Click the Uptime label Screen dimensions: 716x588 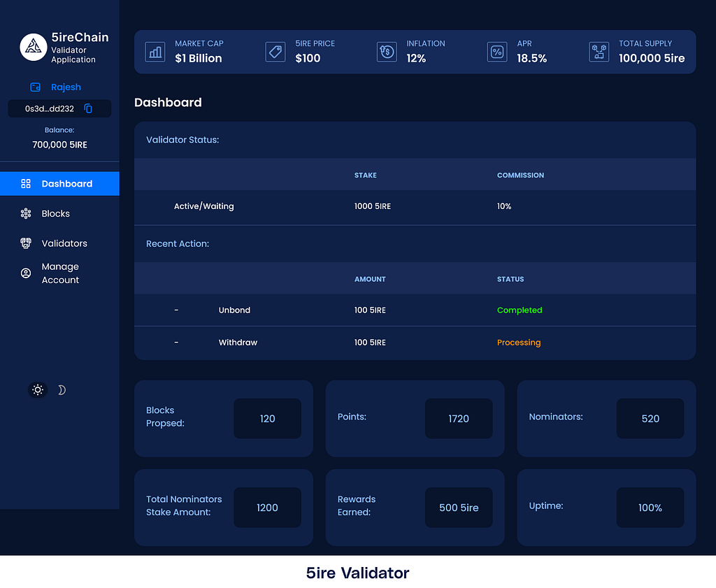tap(546, 505)
